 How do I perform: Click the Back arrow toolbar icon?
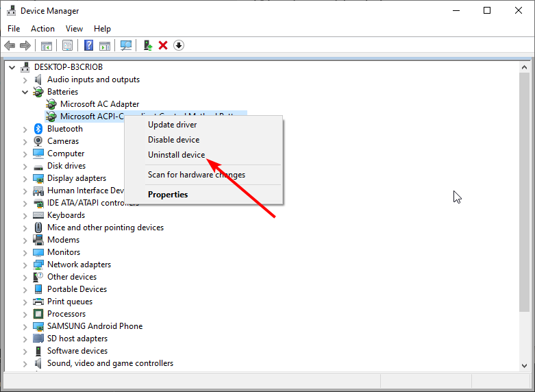tap(10, 45)
